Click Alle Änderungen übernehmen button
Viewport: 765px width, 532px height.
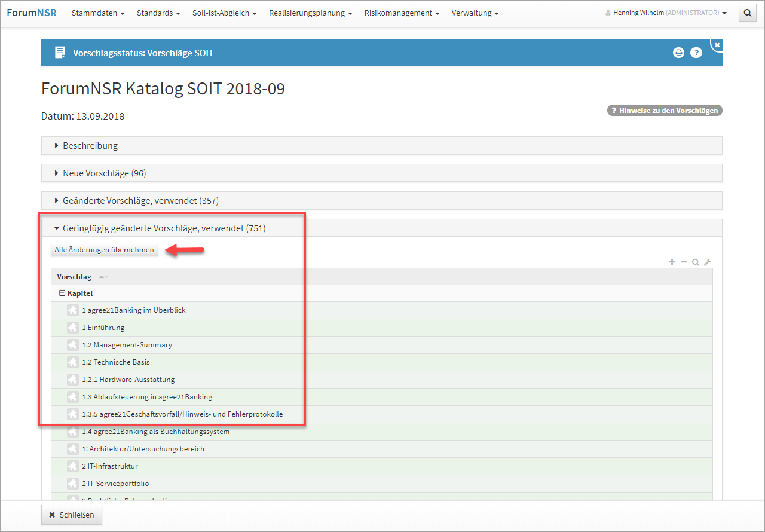click(105, 250)
